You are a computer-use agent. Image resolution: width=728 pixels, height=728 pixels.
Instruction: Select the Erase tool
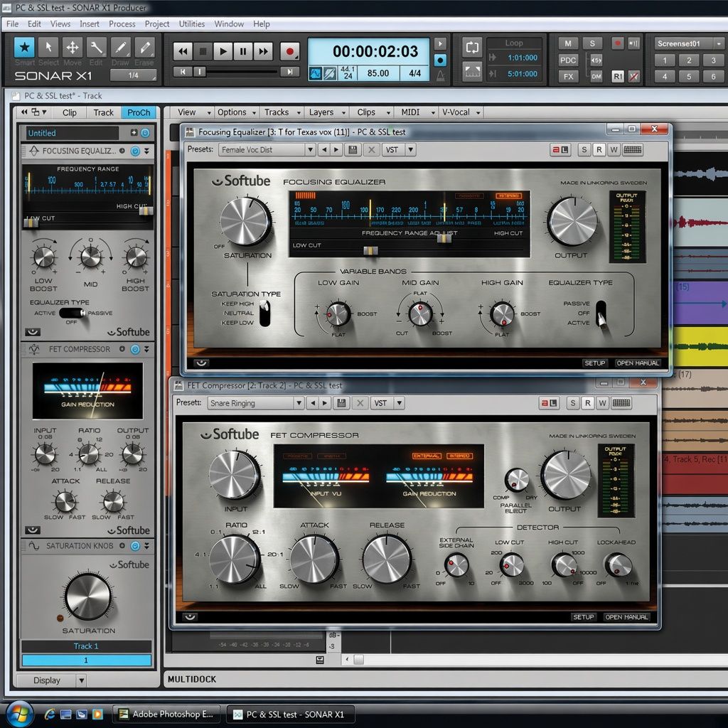[144, 48]
